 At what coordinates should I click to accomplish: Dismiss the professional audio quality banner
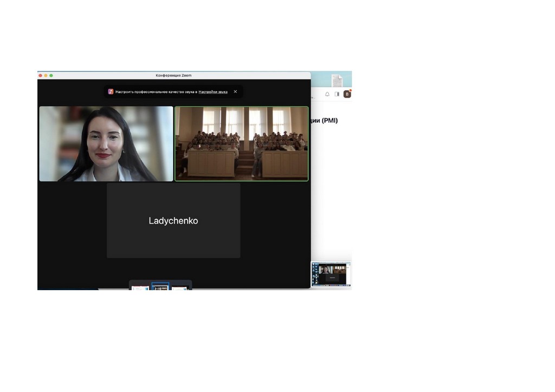coord(235,92)
